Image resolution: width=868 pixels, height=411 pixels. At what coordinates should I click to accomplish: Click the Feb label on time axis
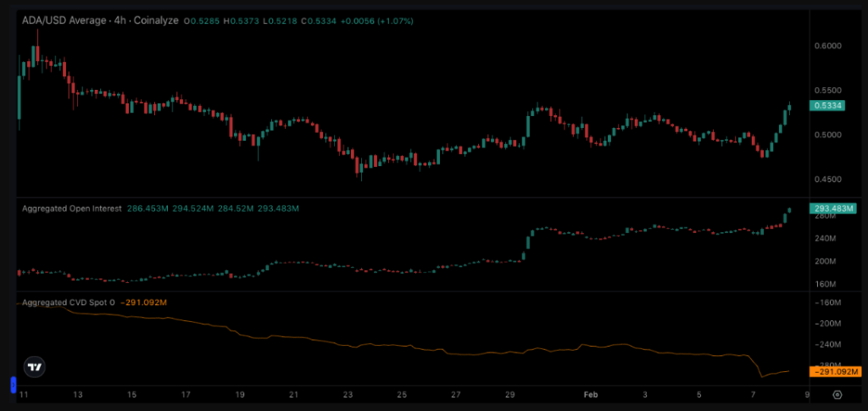point(590,394)
